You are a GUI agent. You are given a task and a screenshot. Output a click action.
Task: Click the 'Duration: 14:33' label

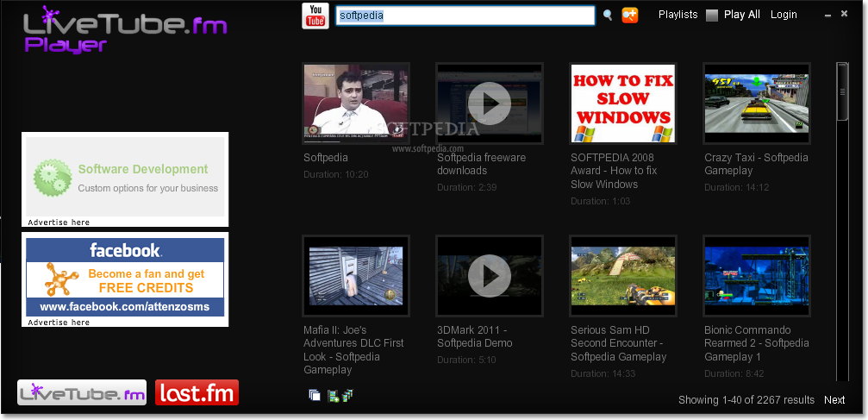603,374
